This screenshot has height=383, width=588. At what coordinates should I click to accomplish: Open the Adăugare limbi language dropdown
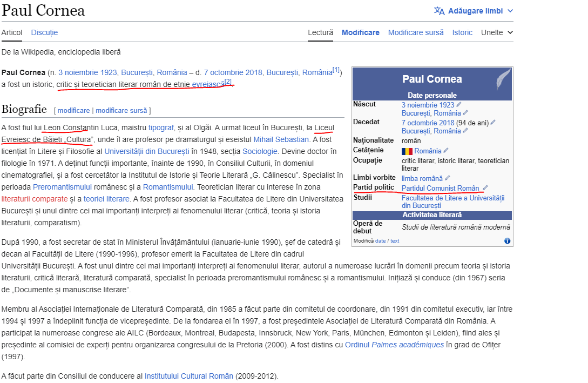point(474,11)
